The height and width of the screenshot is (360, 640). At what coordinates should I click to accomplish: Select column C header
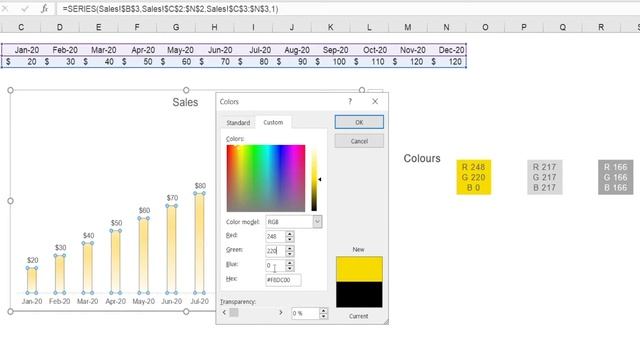coord(21,27)
